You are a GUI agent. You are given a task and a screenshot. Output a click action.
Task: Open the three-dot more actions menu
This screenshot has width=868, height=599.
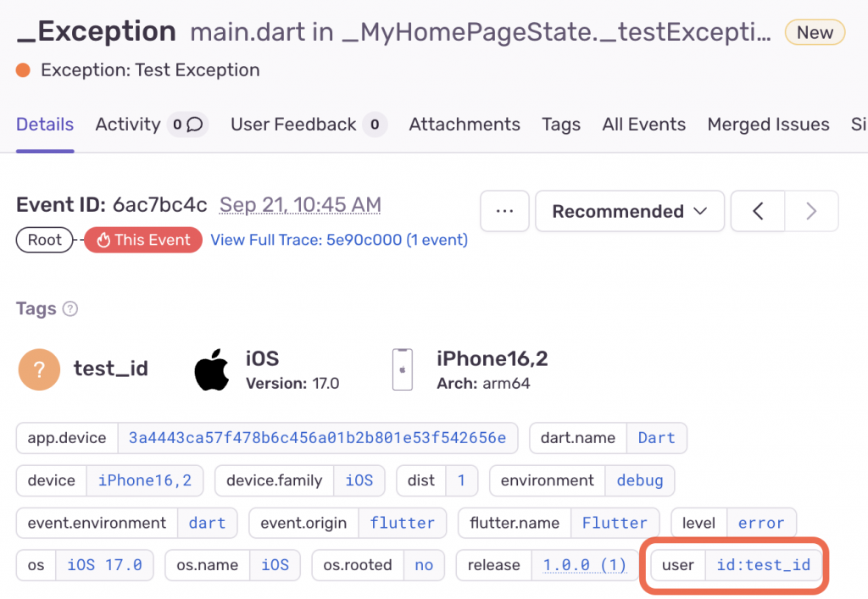pos(504,211)
